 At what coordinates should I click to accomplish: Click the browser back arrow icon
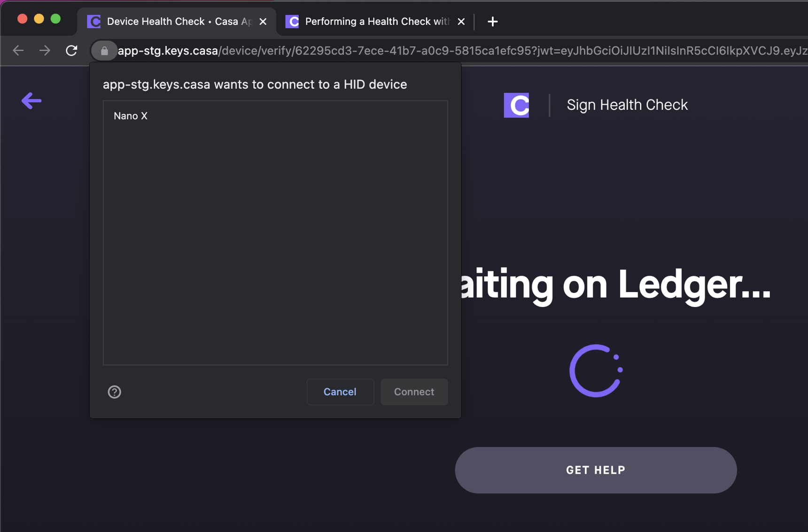pos(18,50)
